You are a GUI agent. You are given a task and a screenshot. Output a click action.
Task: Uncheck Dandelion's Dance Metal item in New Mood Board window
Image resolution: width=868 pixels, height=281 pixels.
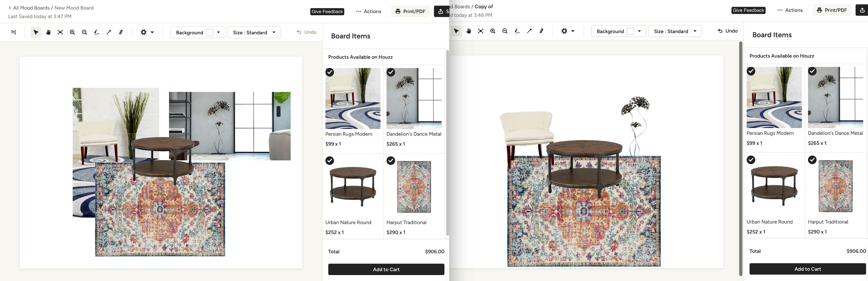pos(391,72)
